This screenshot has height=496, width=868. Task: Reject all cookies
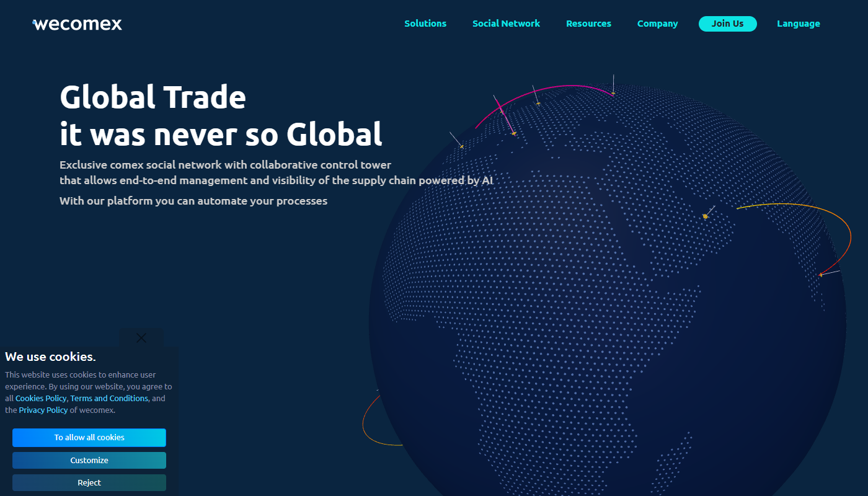pyautogui.click(x=89, y=482)
